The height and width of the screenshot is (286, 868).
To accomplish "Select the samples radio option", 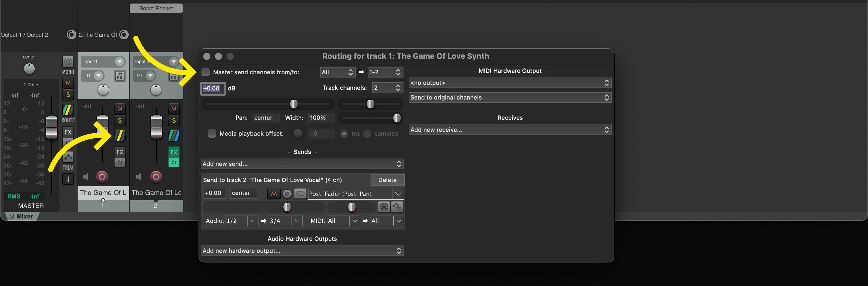I will (367, 134).
